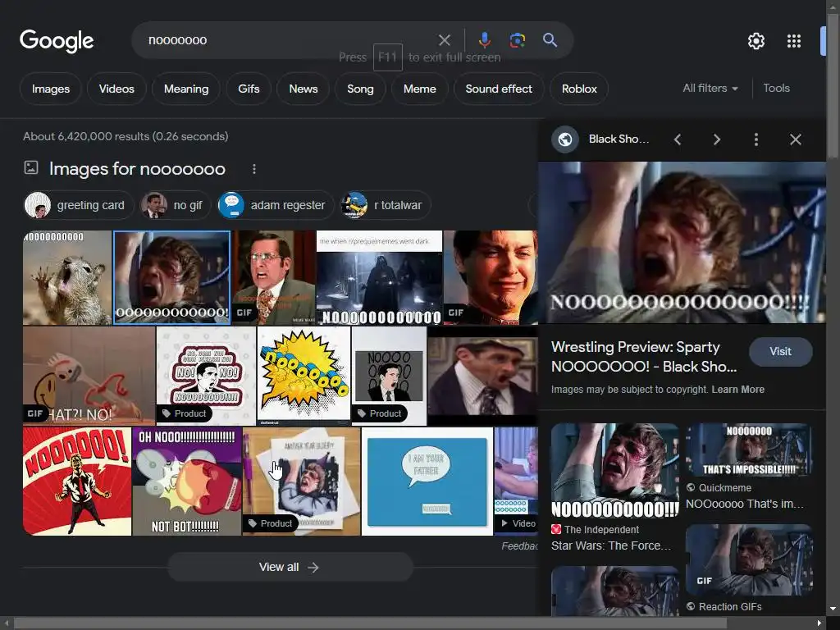
Task: Choose the adam regester suggestion chip
Action: coord(276,205)
